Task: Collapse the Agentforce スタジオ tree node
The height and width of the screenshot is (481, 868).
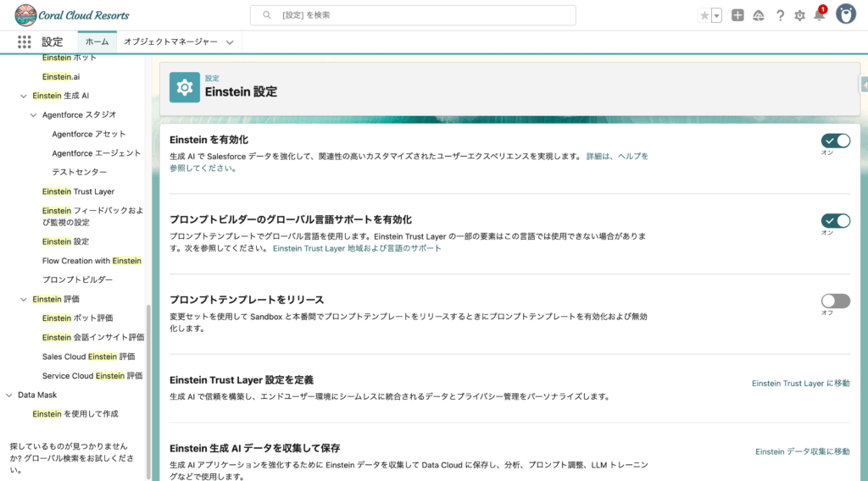Action: [x=34, y=115]
